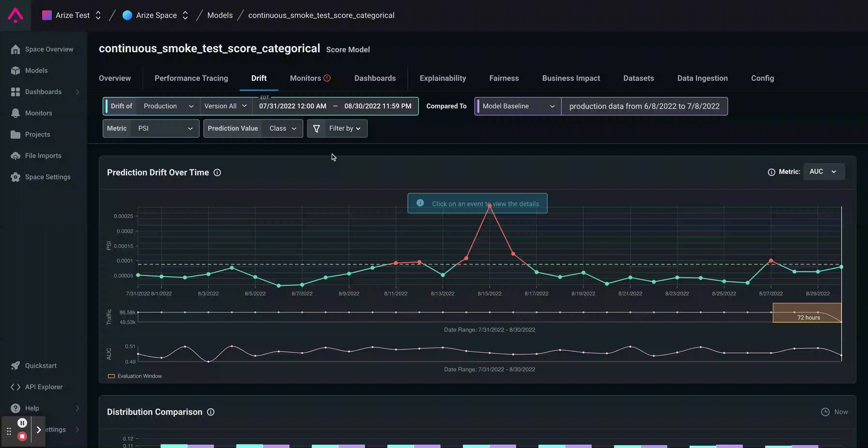
Task: Stop the screen recording
Action: coord(22,436)
